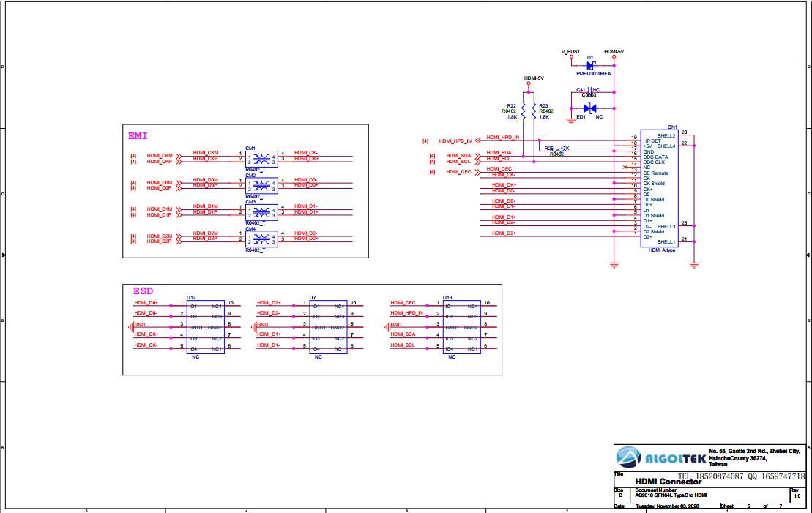Click the HDMI_D1M port label in EMI box

tap(160, 209)
